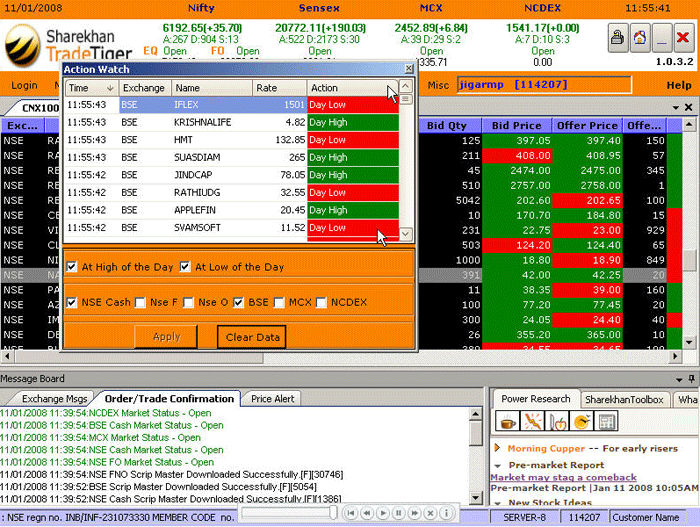Click the market watch vertical scrollbar thumb
The image size is (700, 527).
[689, 260]
